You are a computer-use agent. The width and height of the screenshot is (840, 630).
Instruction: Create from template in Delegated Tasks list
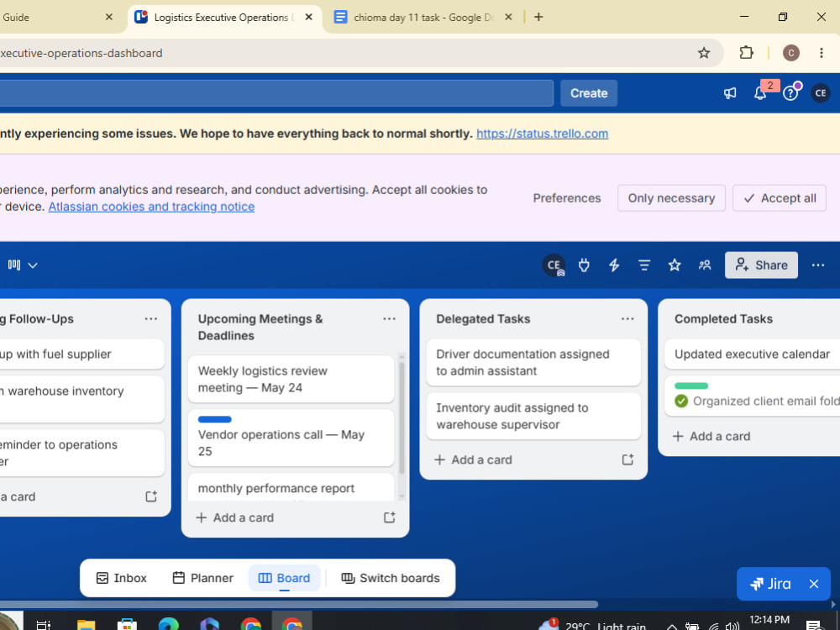tap(627, 459)
